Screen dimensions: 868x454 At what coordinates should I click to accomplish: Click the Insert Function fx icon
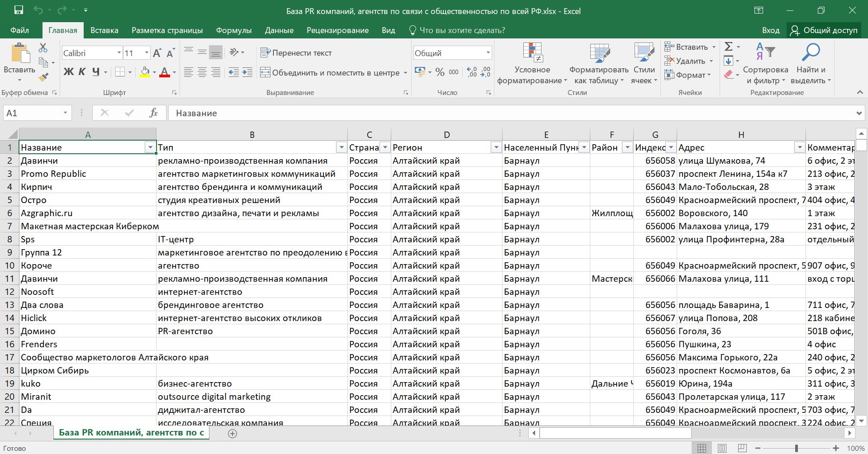tap(153, 113)
